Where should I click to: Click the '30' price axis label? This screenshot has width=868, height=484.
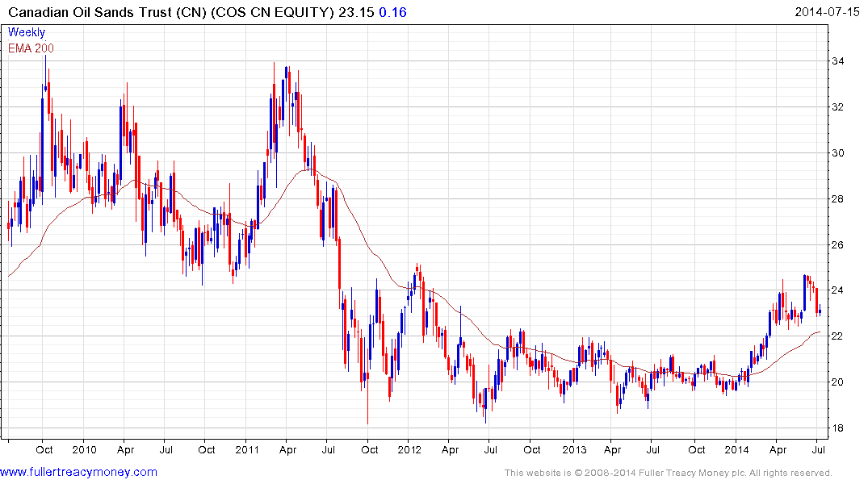click(x=837, y=153)
